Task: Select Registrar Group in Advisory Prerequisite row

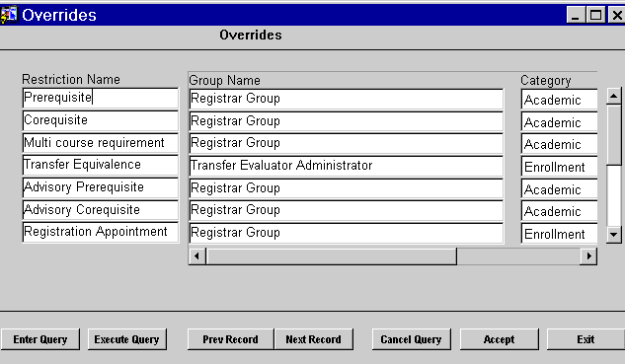Action: (x=347, y=188)
